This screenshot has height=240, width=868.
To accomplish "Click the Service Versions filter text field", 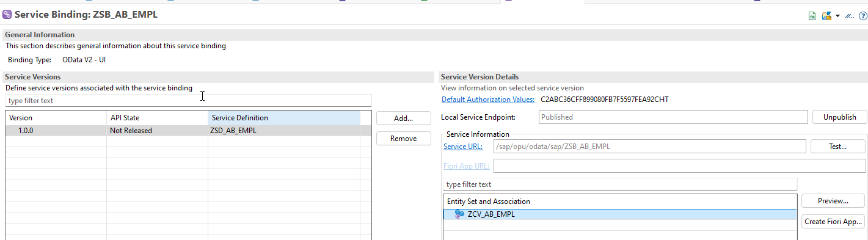I will pos(188,100).
